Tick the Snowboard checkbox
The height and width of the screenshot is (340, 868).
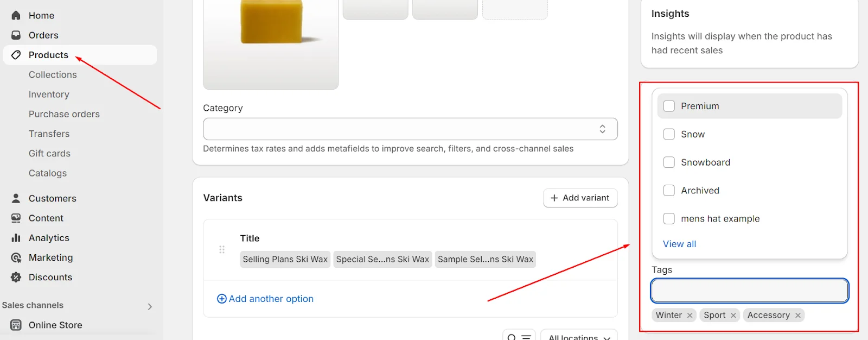point(669,162)
